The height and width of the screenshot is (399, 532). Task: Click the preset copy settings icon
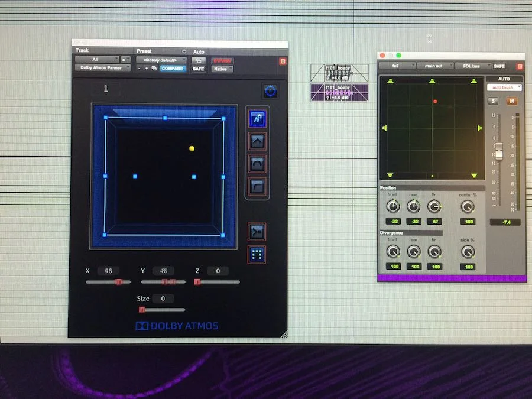pyautogui.click(x=154, y=69)
